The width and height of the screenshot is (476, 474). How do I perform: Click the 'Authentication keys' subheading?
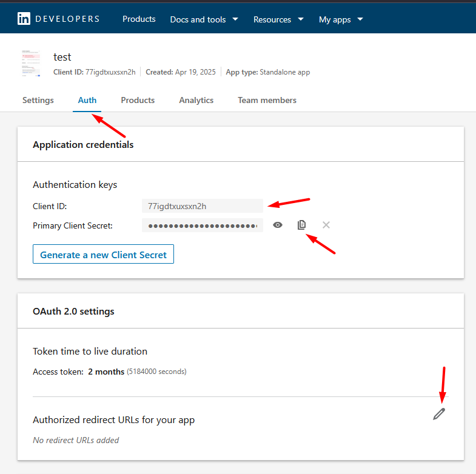tap(75, 184)
